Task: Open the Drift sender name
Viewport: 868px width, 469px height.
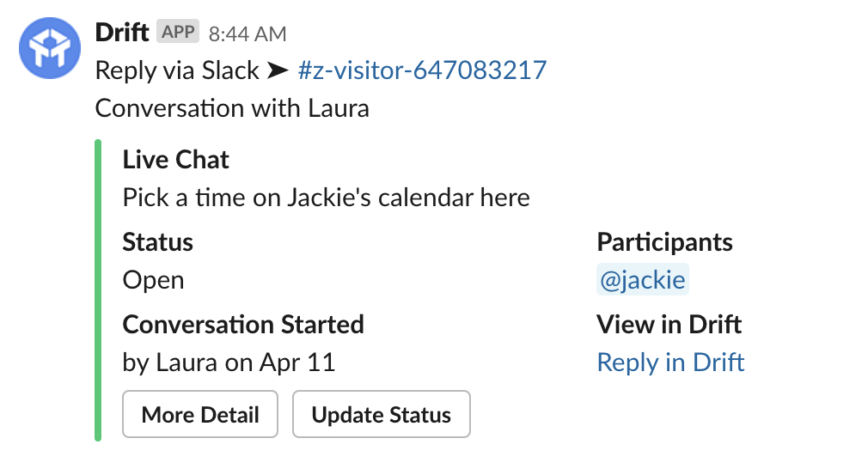Action: 121,33
